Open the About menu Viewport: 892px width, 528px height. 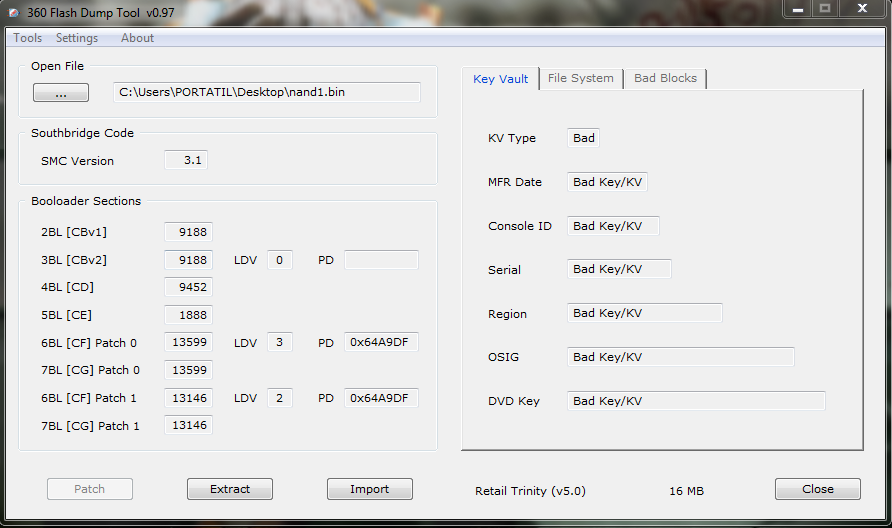[137, 38]
